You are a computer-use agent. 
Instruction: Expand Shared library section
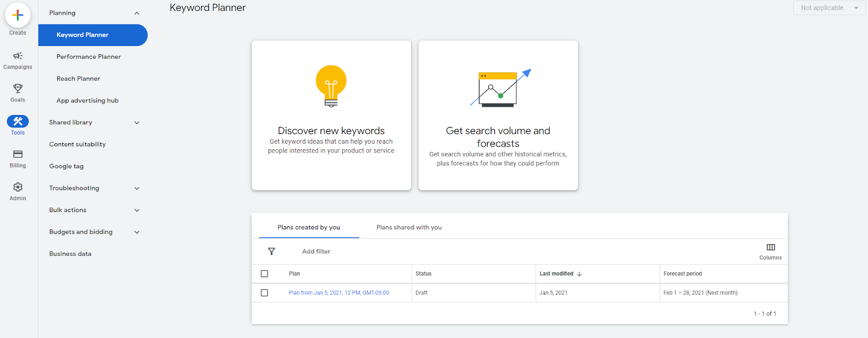pos(137,123)
